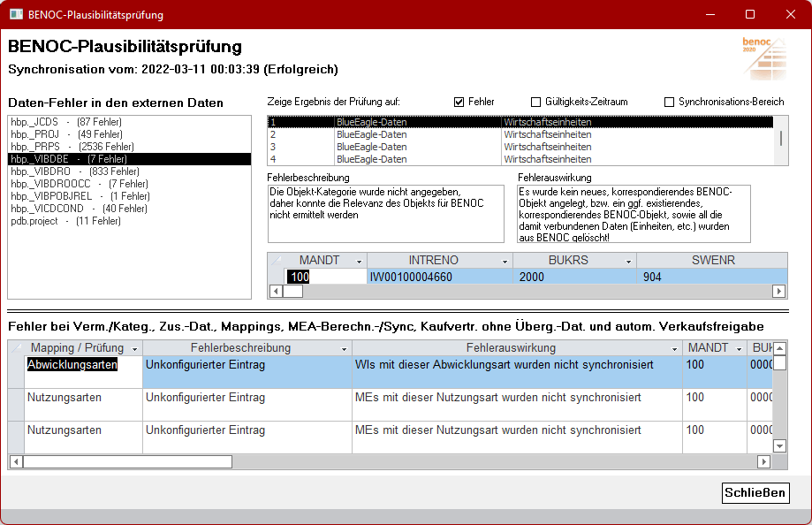812x525 pixels.
Task: Click the app icon in title bar
Action: [16, 14]
